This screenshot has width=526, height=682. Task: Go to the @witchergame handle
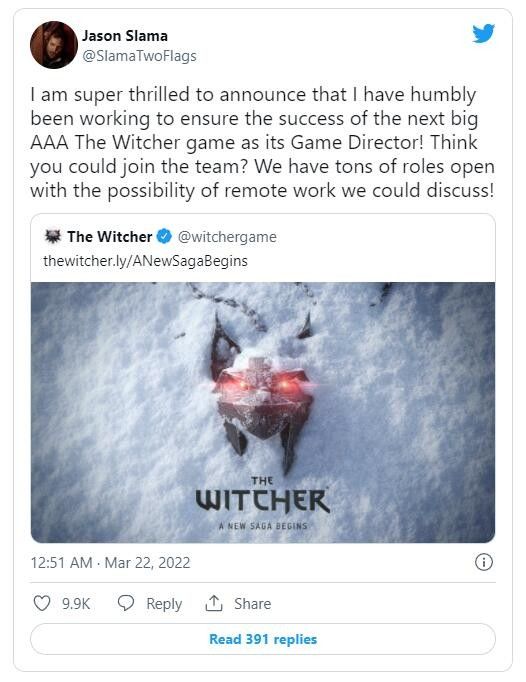(227, 237)
